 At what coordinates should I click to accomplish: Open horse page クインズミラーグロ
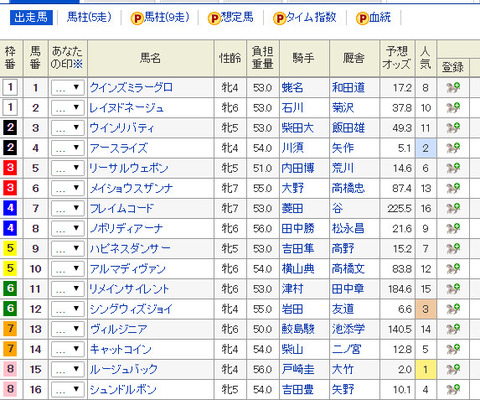click(x=131, y=88)
